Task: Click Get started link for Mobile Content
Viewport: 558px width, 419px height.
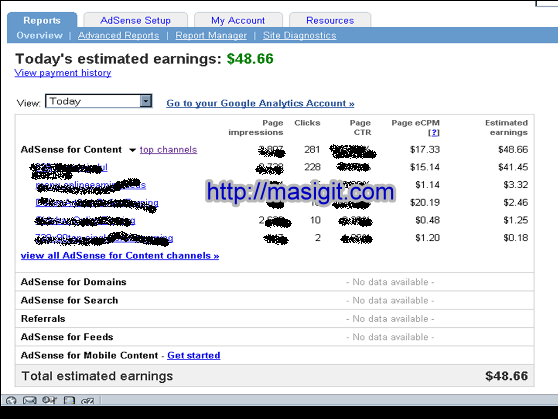Action: click(x=194, y=355)
